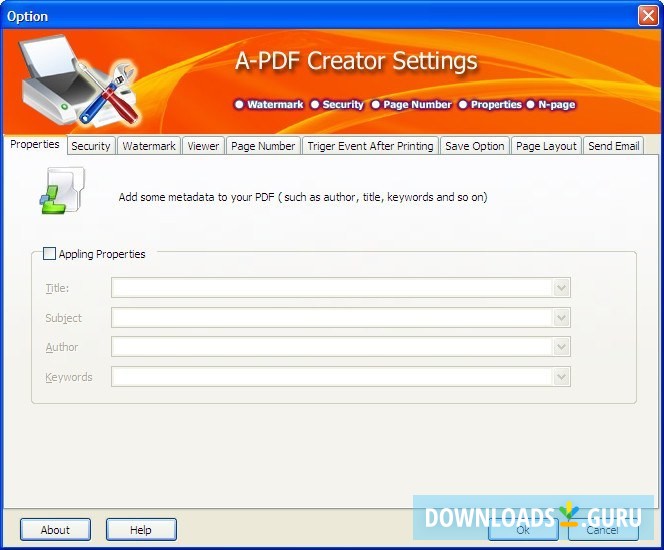
Task: Click inside the Keywords input field
Action: click(x=332, y=376)
